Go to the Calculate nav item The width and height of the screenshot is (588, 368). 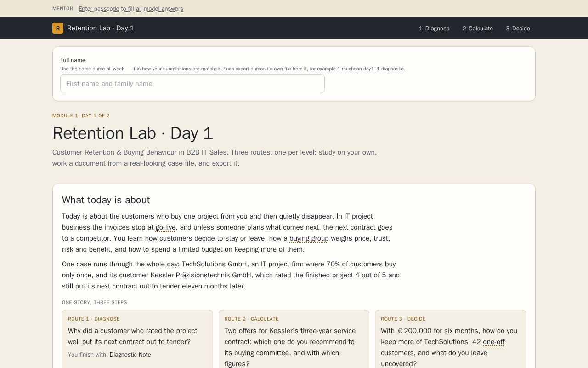click(478, 29)
